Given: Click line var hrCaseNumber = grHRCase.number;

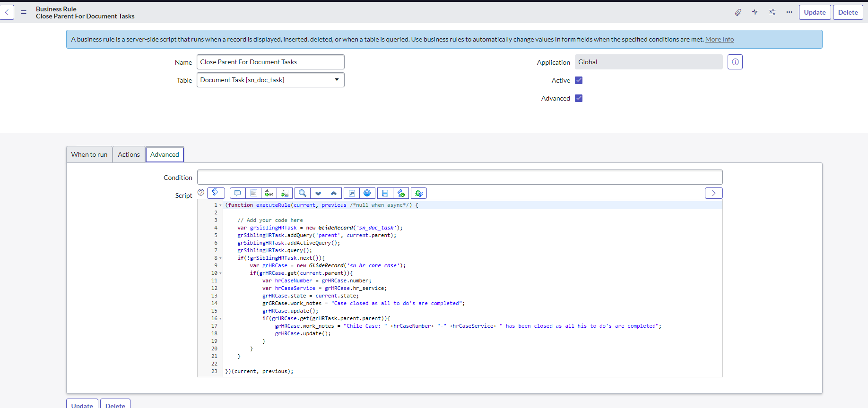Looking at the screenshot, I should click(x=317, y=280).
